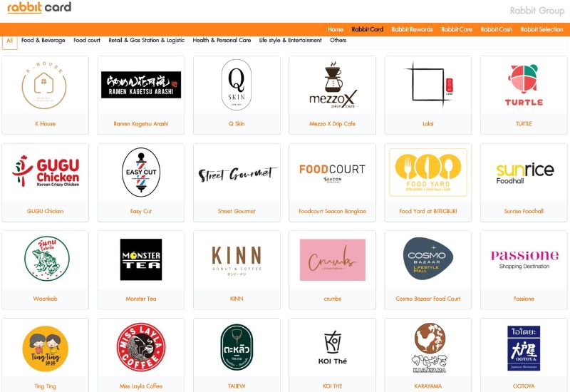The width and height of the screenshot is (570, 392).
Task: Select the GUGU Chicken logo
Action: [46, 171]
